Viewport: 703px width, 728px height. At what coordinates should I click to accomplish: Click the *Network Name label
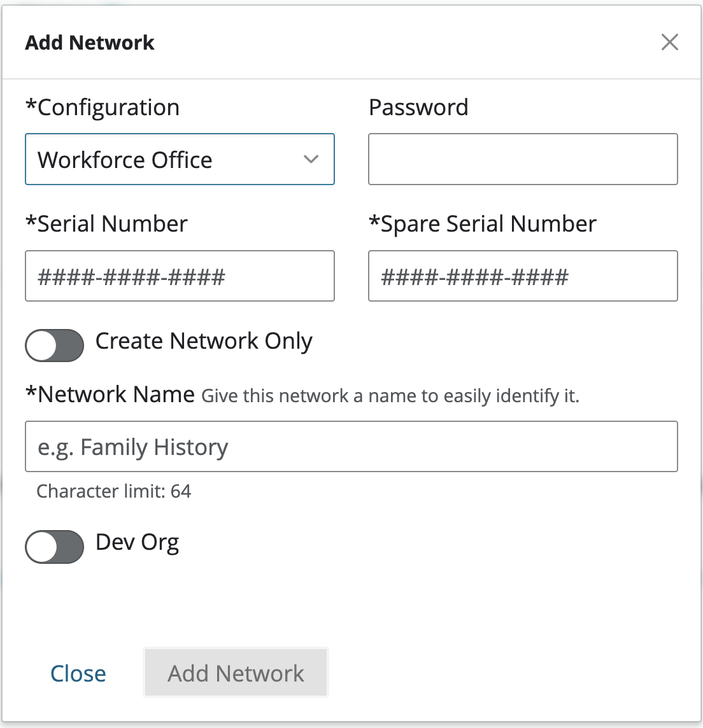tap(110, 395)
